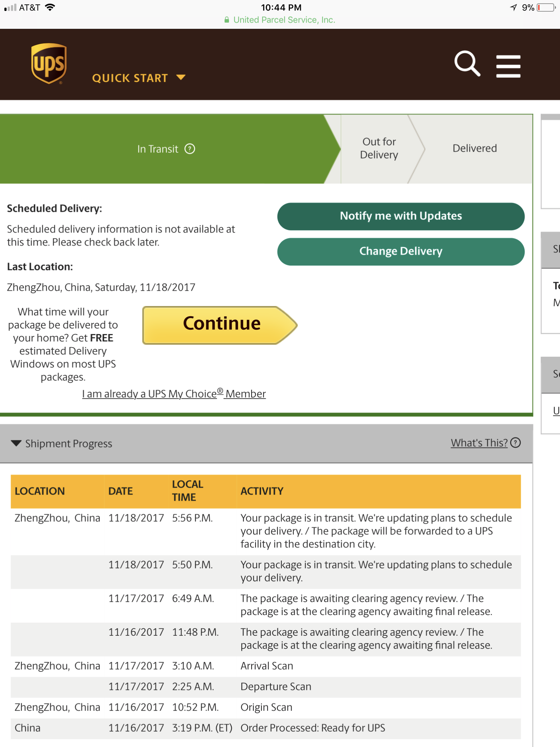Open the search magnifier icon
This screenshot has height=747, width=560.
click(x=467, y=64)
